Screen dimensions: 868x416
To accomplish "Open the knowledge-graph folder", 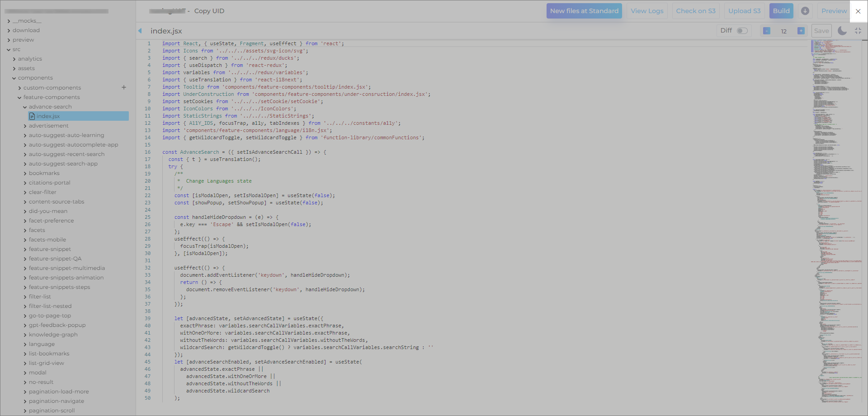I will (x=53, y=335).
